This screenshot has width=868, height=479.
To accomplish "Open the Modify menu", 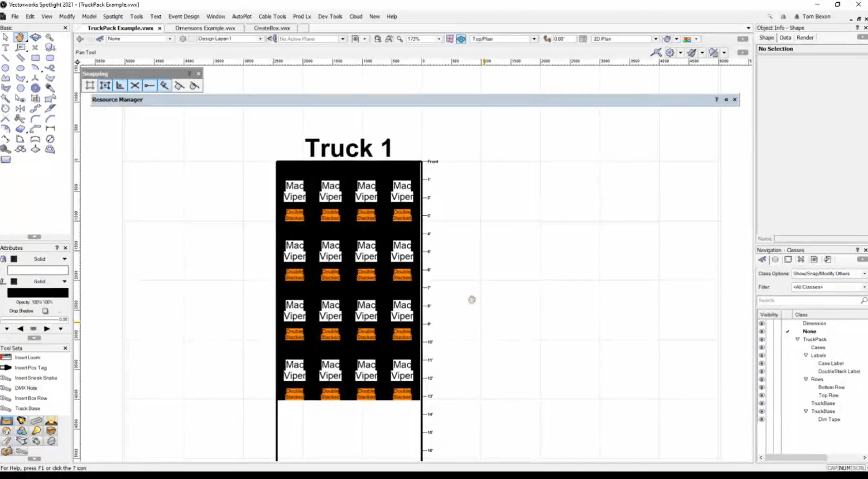I will (x=67, y=17).
